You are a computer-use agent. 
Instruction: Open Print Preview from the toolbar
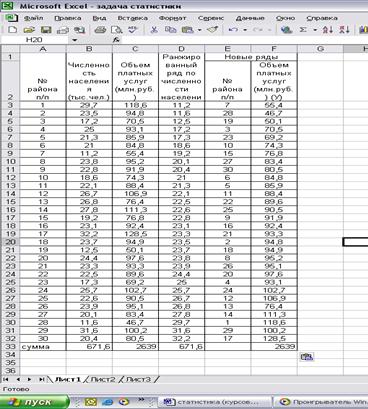point(116,30)
